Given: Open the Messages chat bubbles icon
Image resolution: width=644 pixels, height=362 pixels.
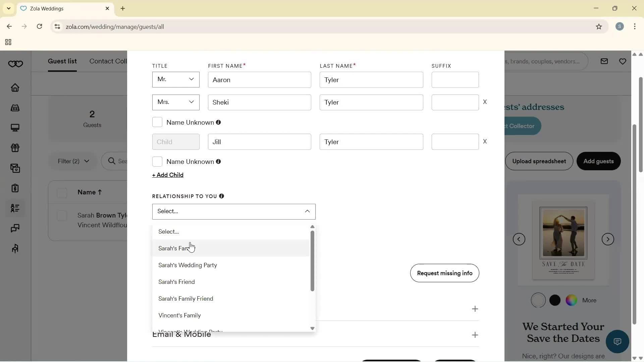Looking at the screenshot, I should point(15,228).
